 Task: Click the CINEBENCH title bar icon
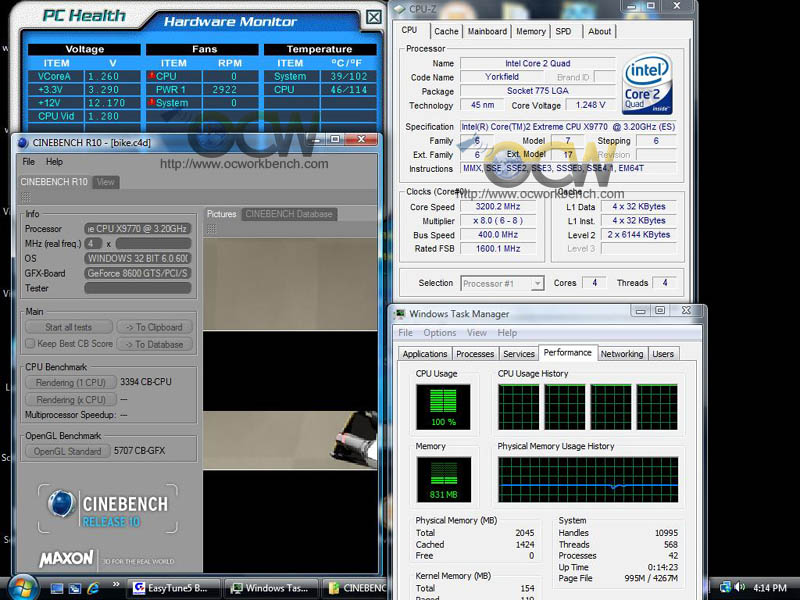pyautogui.click(x=22, y=142)
